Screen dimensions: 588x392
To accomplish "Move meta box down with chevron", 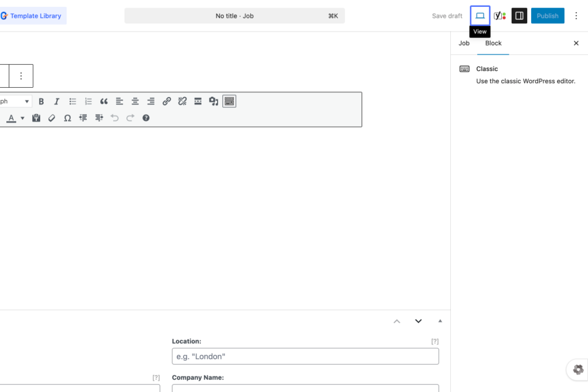I will pyautogui.click(x=419, y=321).
